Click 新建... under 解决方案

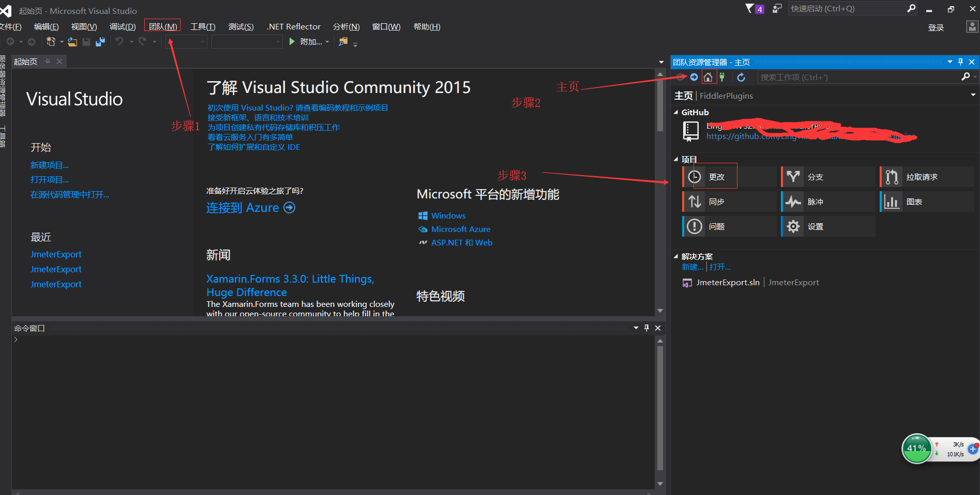click(692, 267)
